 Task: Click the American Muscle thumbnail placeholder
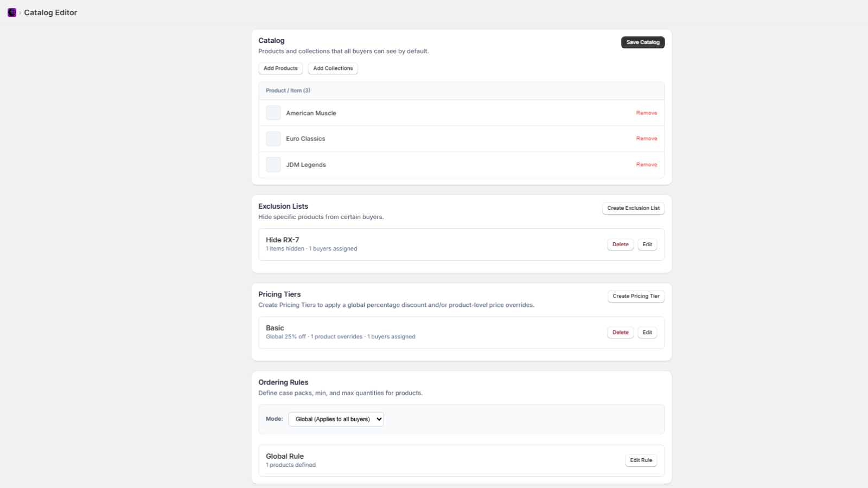(x=273, y=113)
